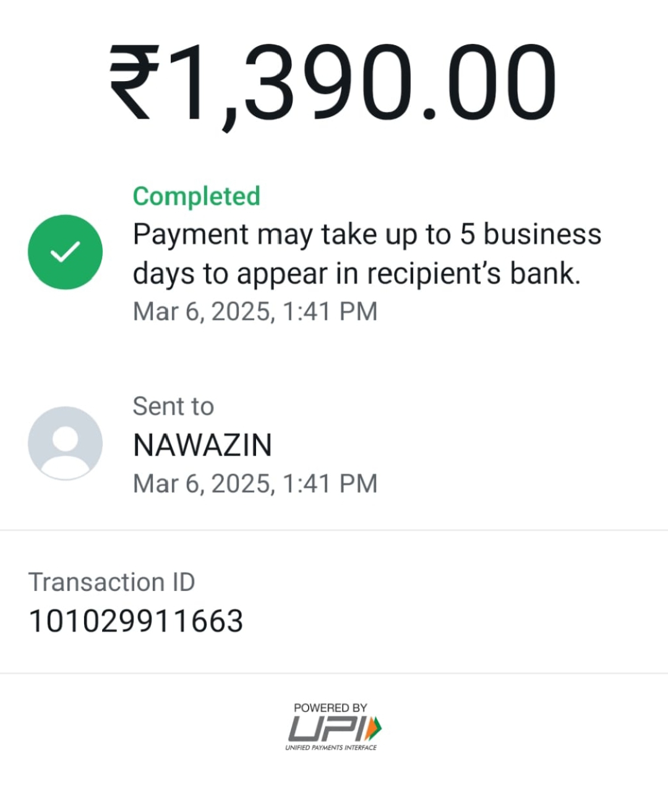The width and height of the screenshot is (668, 812).
Task: Tap the "Unified Payments Interface" caption
Action: [x=330, y=748]
